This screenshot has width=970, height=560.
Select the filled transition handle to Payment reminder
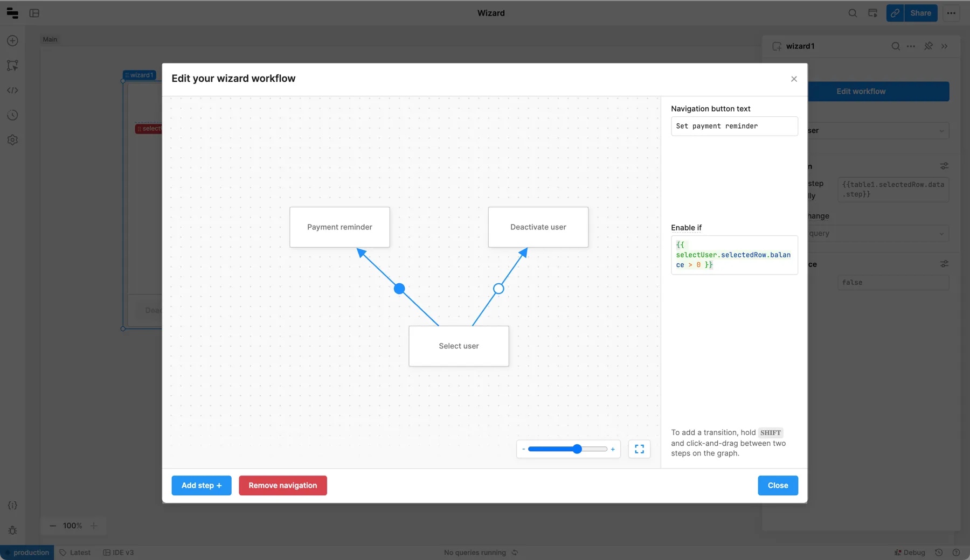(399, 289)
